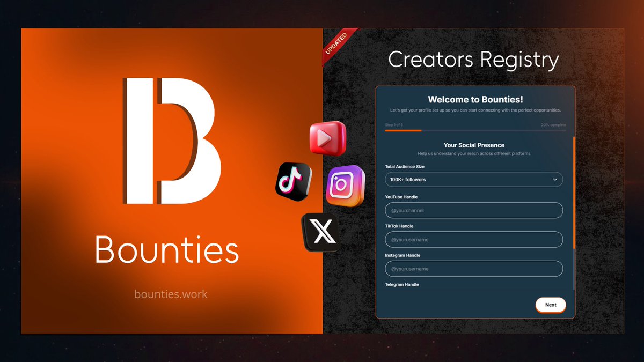644x362 pixels.
Task: Click the 20% complete progress bar
Action: (x=473, y=130)
